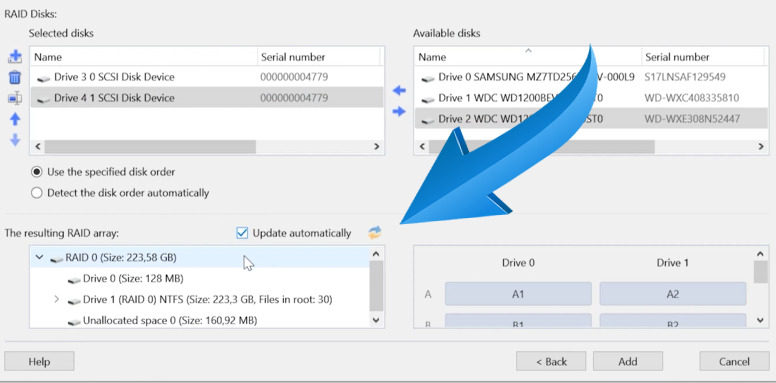Viewport: 776px width, 383px height.
Task: Click Serial number header in Selected disks
Action: tap(318, 57)
